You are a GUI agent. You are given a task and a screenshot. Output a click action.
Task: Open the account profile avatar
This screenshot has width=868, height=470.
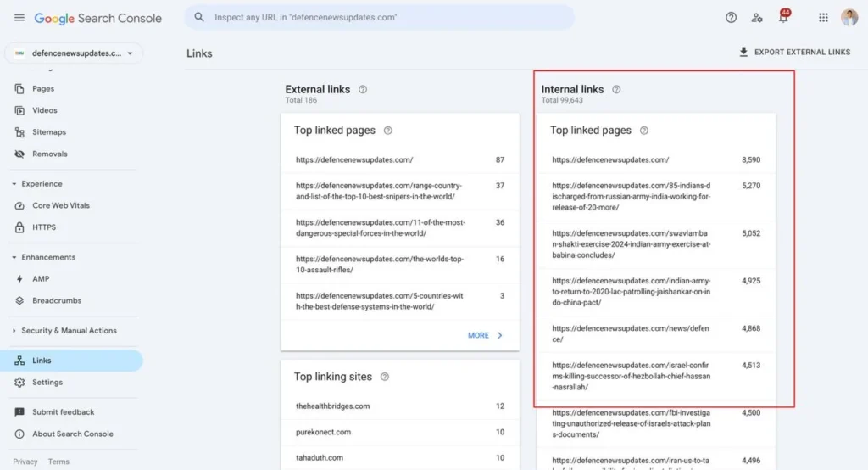[x=849, y=17]
